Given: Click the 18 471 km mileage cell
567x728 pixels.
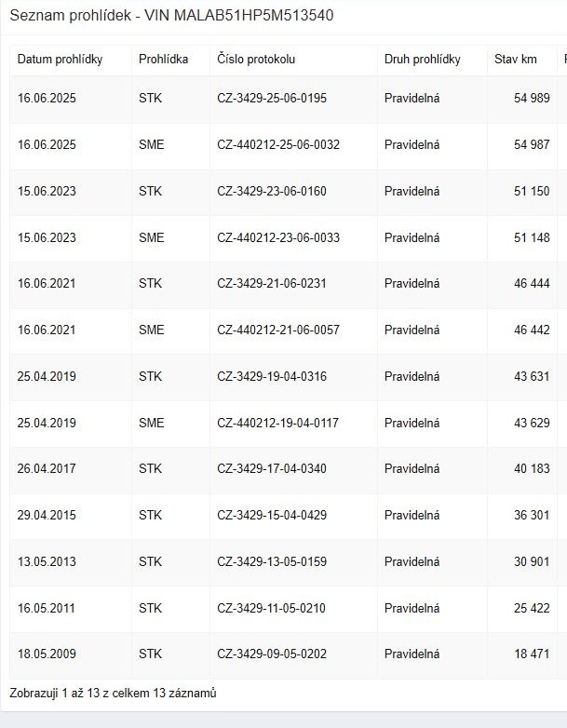Looking at the screenshot, I should tap(532, 654).
